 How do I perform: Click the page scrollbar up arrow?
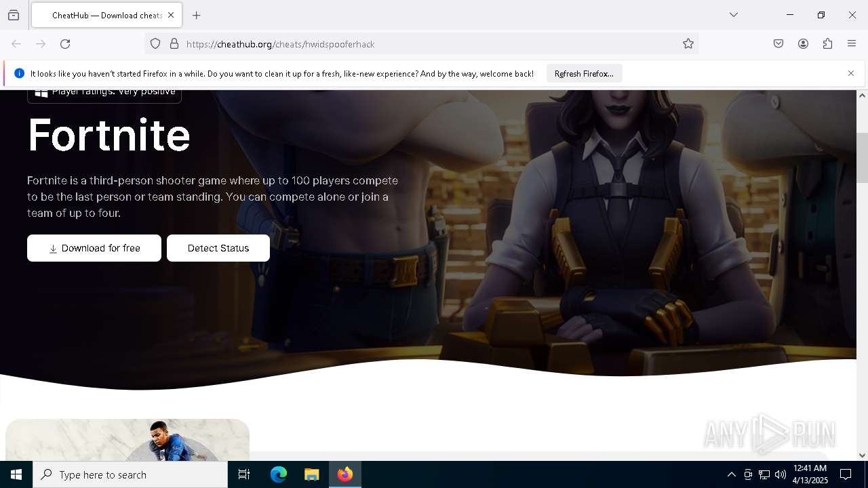[862, 96]
